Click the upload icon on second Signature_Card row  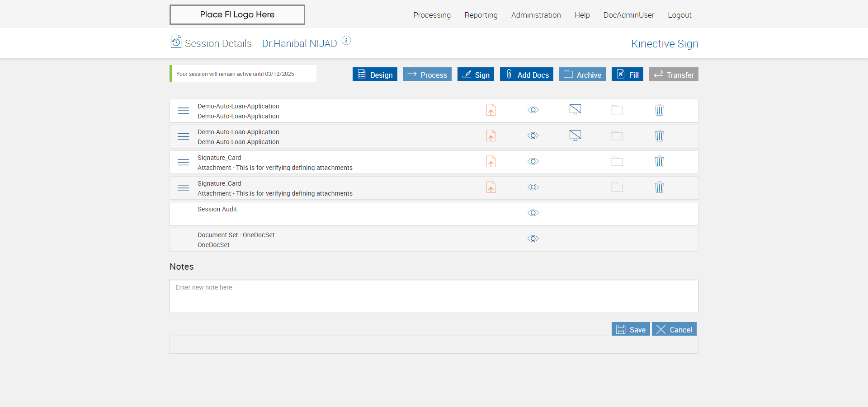491,187
